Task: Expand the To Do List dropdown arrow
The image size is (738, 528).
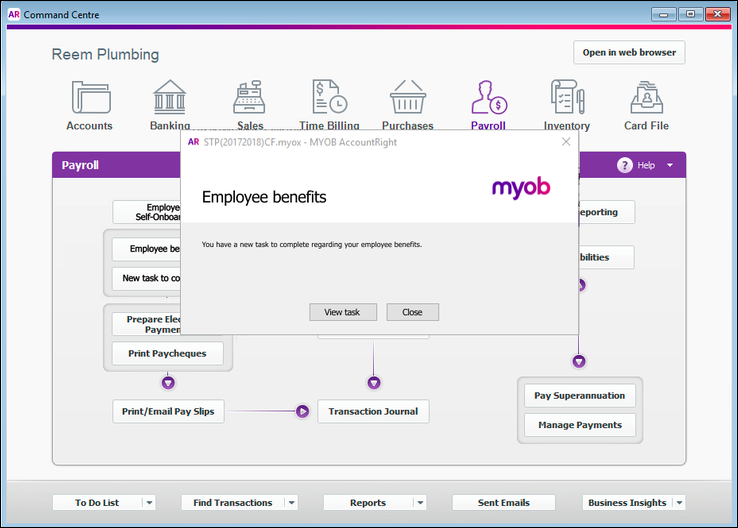Action: click(x=149, y=503)
